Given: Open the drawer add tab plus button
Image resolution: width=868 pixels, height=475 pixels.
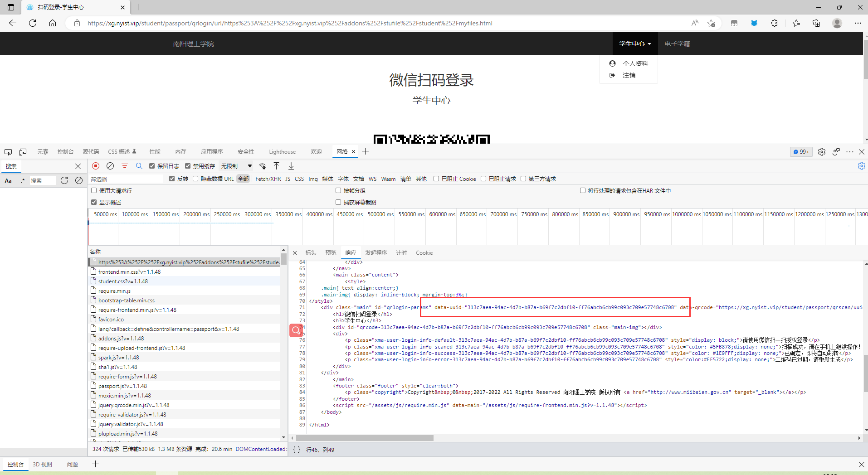Looking at the screenshot, I should pos(95,464).
